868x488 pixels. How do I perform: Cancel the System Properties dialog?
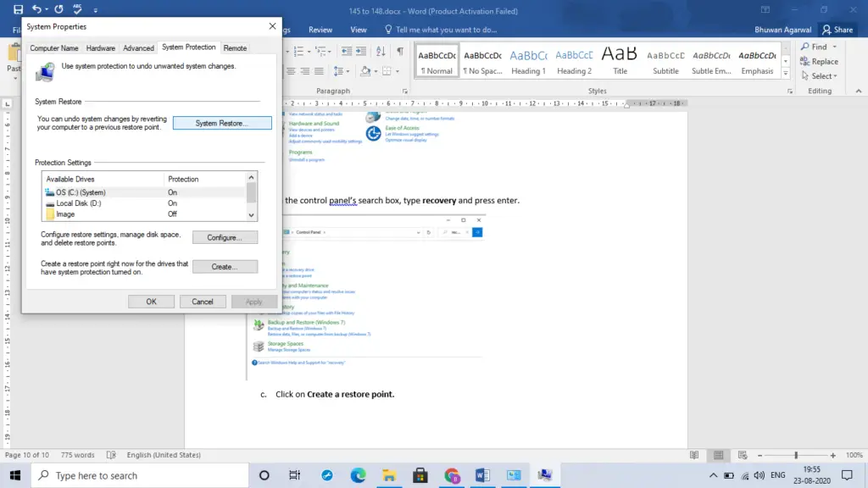click(x=203, y=302)
